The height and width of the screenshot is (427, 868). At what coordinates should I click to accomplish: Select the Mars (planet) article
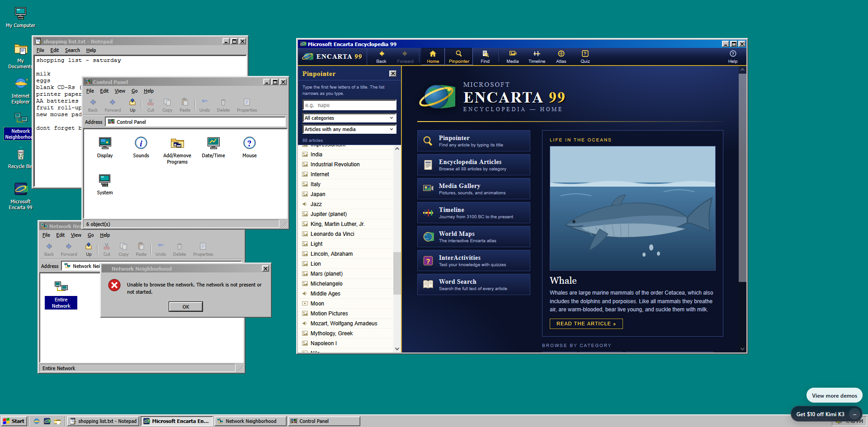tap(345, 274)
